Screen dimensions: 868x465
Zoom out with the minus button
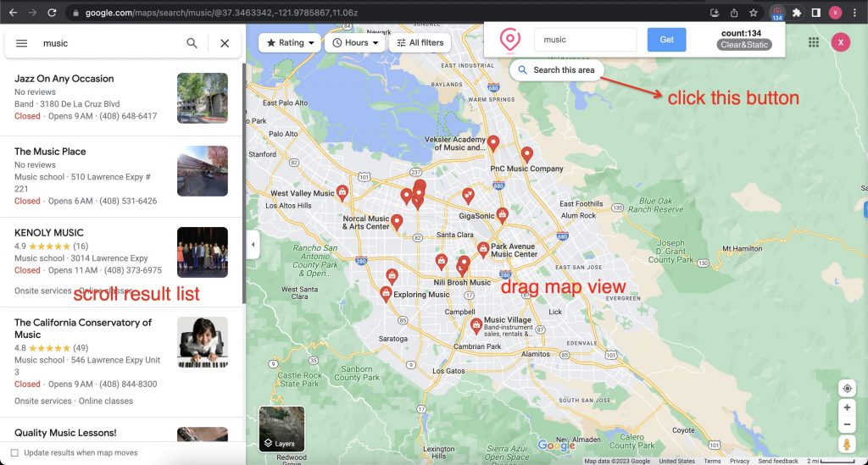(847, 424)
